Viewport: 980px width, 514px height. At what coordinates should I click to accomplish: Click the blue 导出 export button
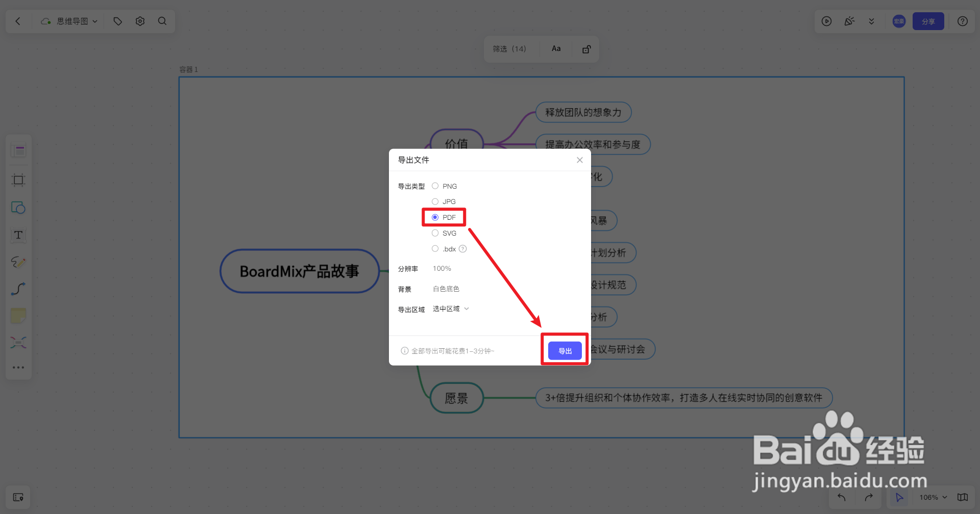pos(565,351)
